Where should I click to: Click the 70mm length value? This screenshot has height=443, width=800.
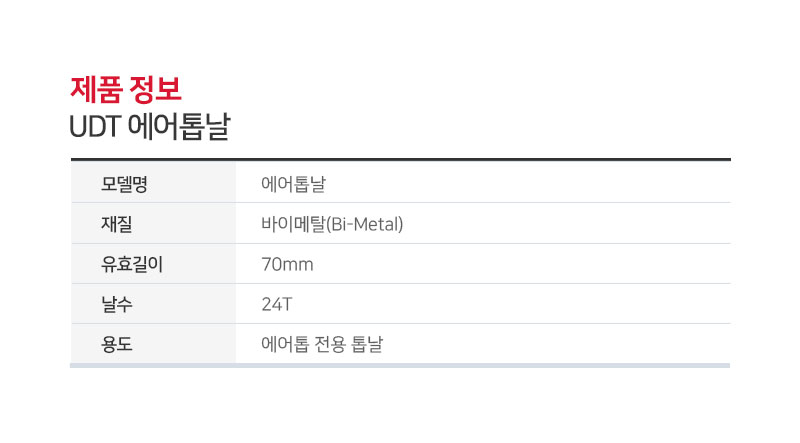[287, 264]
